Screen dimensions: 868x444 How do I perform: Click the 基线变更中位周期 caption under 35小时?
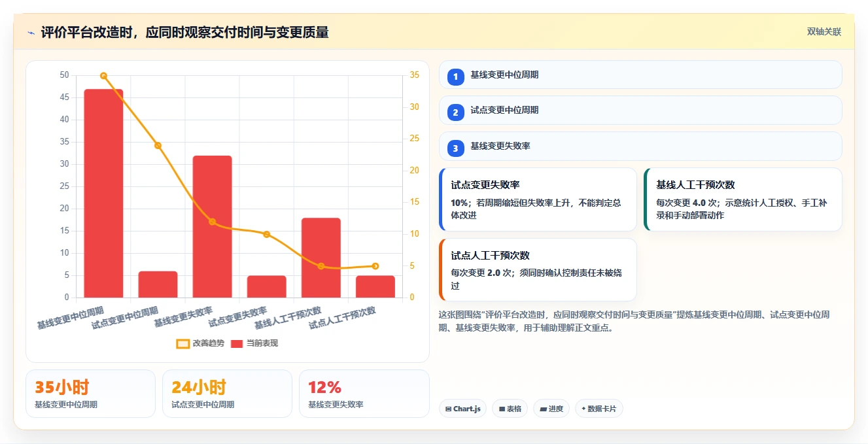point(66,405)
